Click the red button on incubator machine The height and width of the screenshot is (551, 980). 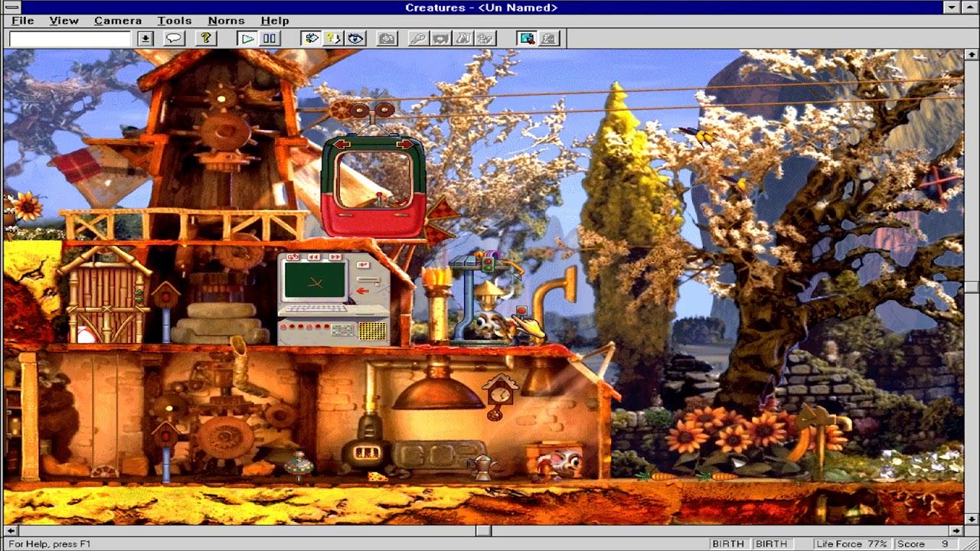521,311
